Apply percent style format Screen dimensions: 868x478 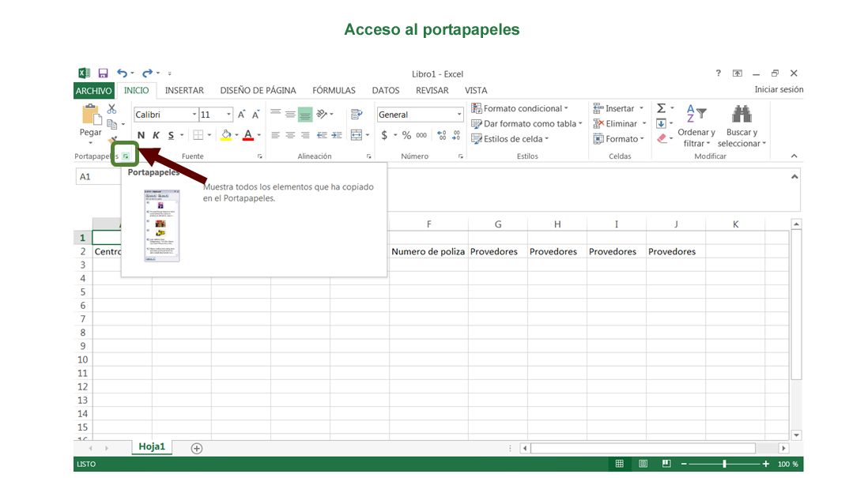pos(406,135)
